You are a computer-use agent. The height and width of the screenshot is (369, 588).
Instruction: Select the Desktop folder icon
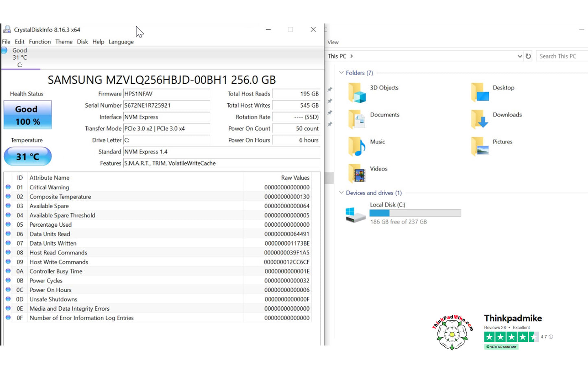point(480,92)
